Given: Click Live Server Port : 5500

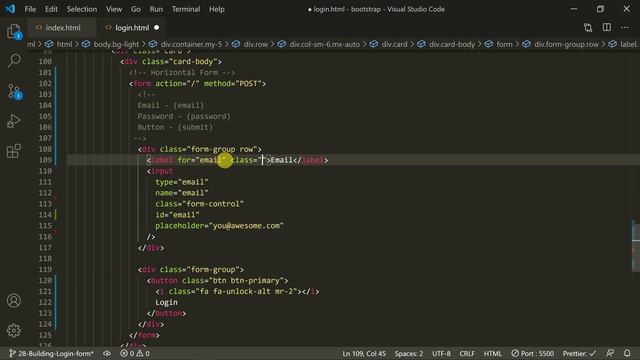Looking at the screenshot, I should [x=533, y=353].
